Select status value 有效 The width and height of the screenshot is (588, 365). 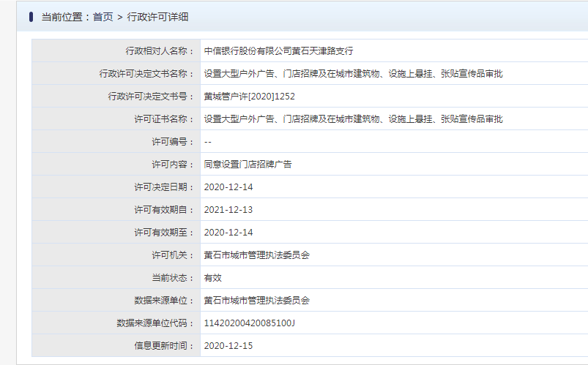212,278
